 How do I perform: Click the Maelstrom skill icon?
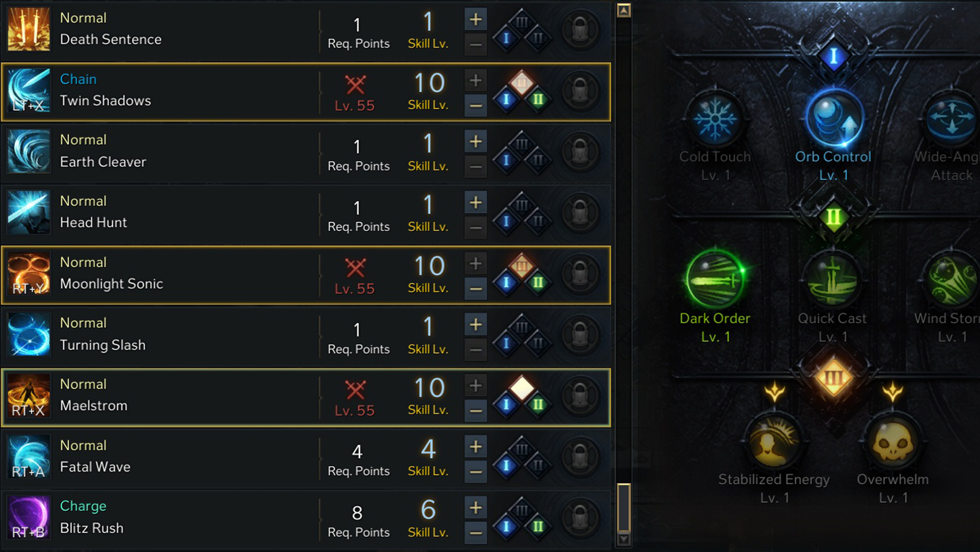pos(29,396)
